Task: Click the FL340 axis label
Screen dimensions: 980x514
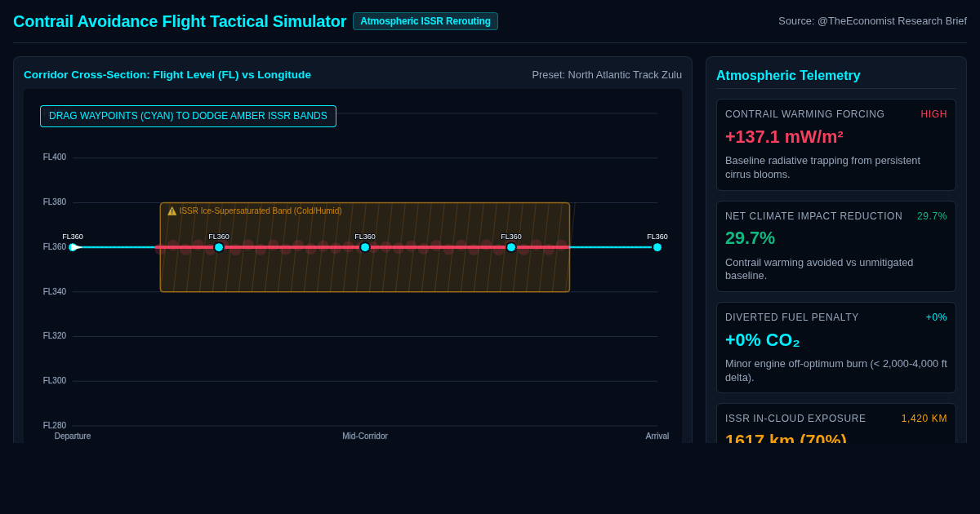Action: pos(55,292)
